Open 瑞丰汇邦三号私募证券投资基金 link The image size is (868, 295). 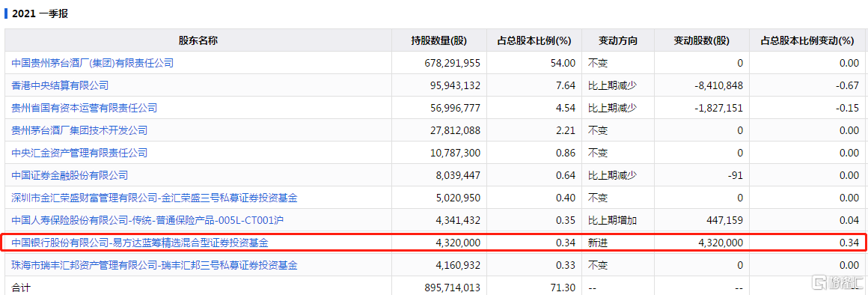click(154, 265)
